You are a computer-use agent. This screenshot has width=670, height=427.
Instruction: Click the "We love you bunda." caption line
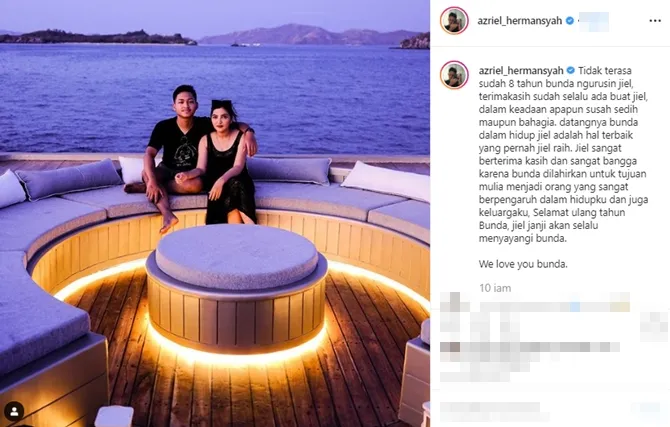point(523,264)
